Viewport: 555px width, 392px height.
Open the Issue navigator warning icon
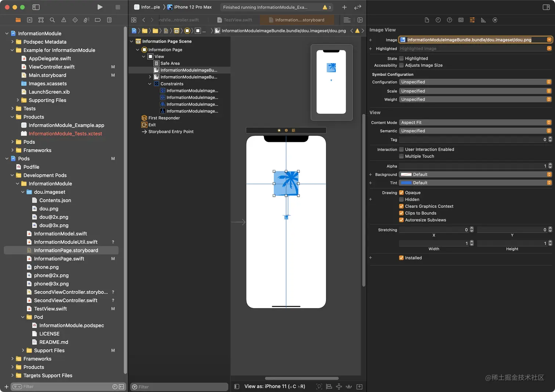[x=64, y=20]
